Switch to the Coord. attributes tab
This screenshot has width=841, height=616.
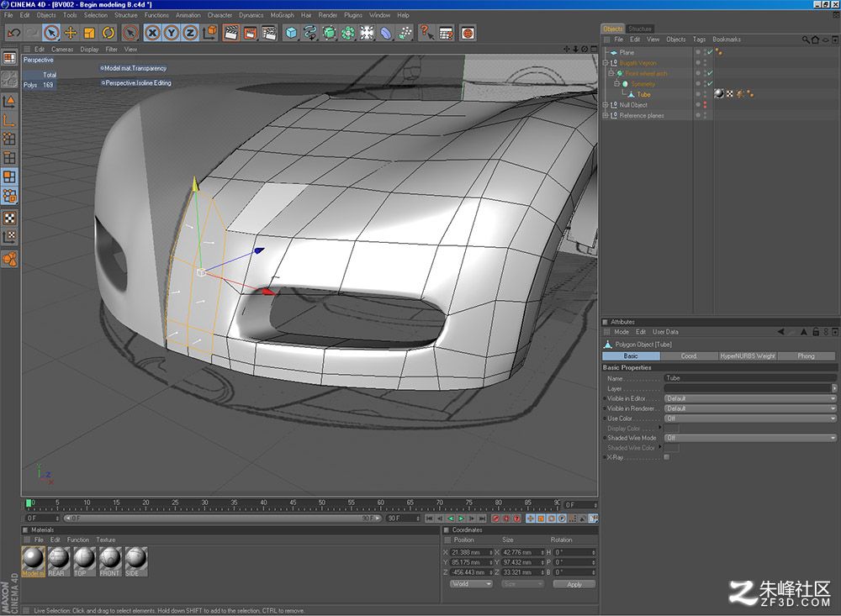pyautogui.click(x=690, y=356)
